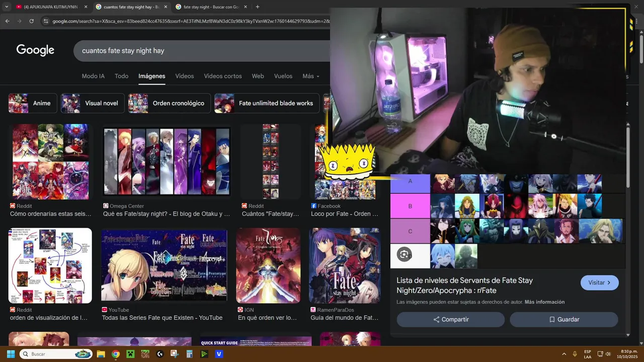Open the green arrow taskbar app
Viewport: 644px width, 362px height.
pos(204,354)
